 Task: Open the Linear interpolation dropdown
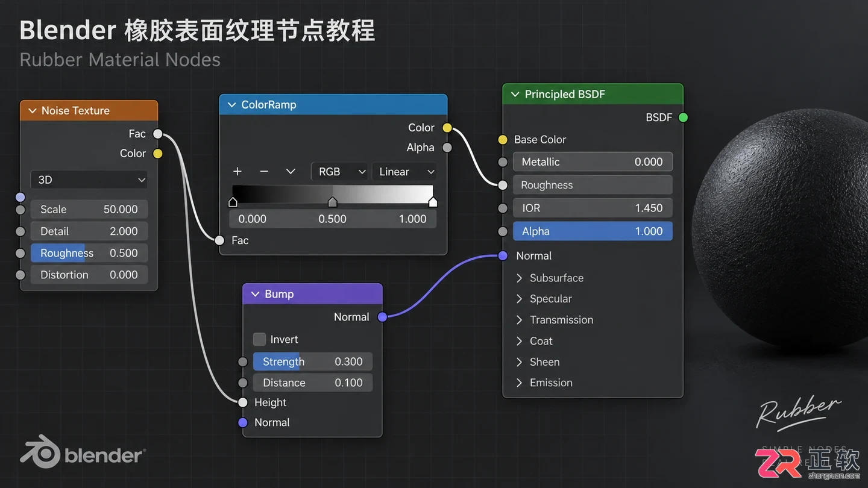(x=404, y=172)
